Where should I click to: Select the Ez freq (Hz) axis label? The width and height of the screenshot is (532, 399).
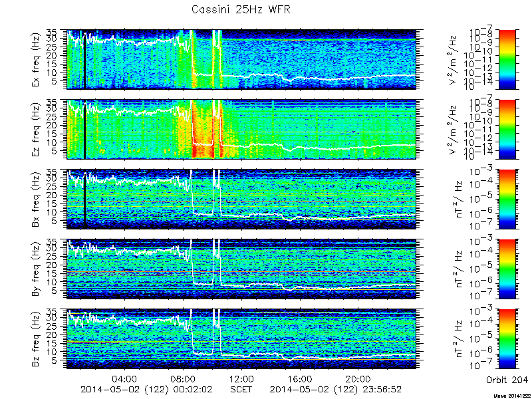coord(36,130)
